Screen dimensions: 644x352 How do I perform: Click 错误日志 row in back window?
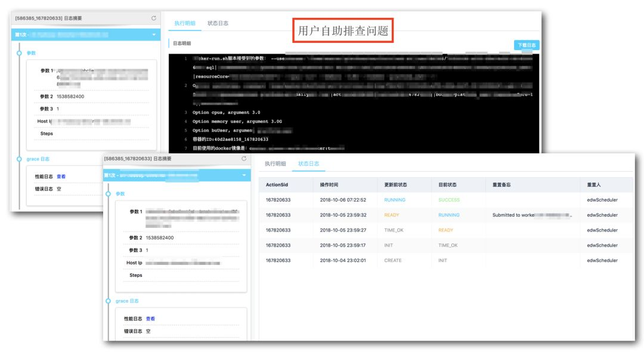point(68,189)
